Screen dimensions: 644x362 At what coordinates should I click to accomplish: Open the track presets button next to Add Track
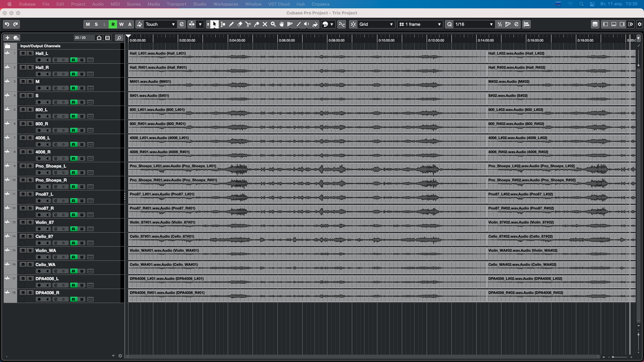point(16,38)
